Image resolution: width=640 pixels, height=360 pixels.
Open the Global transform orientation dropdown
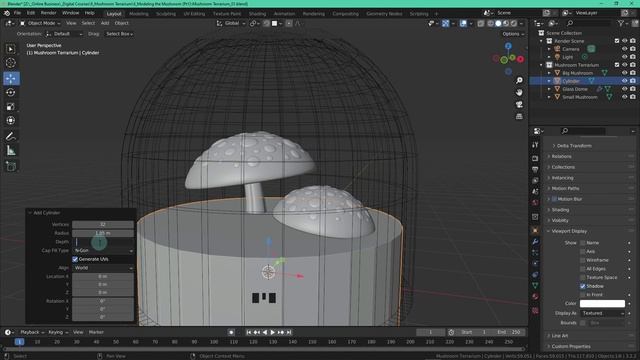(x=231, y=23)
